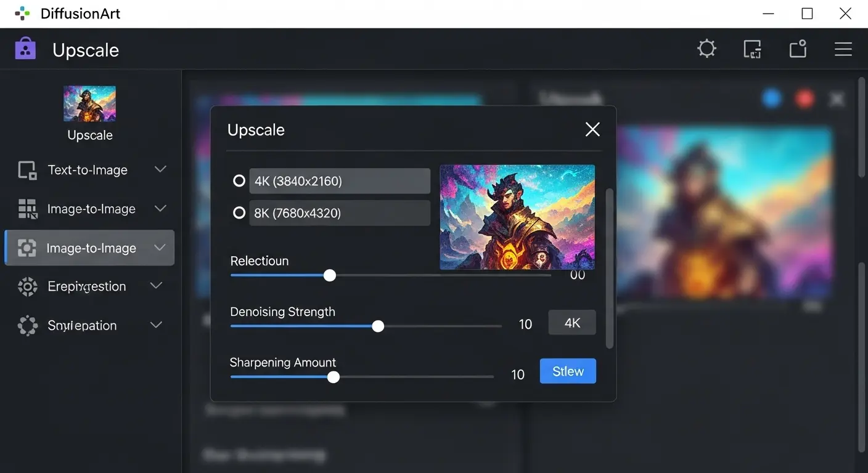Click the layout panel icon in header
Screen dimensions: 868x473
click(x=752, y=49)
